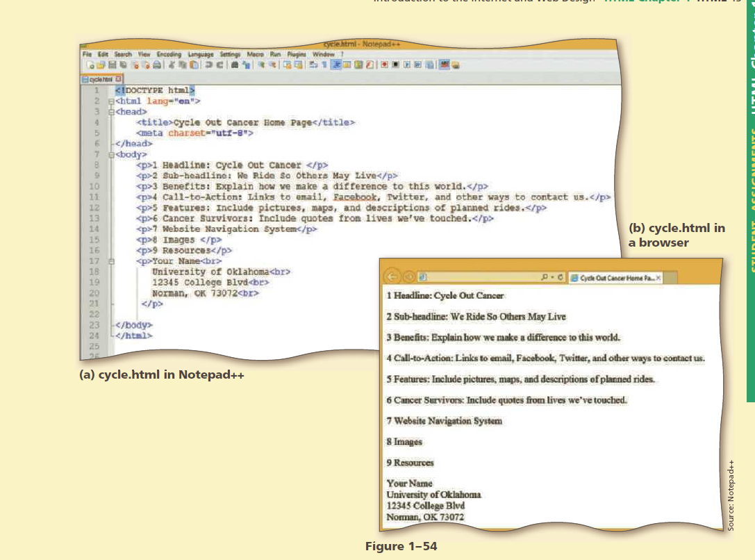Click the Close document toolbar icon in Notepad++
The width and height of the screenshot is (755, 560).
135,65
